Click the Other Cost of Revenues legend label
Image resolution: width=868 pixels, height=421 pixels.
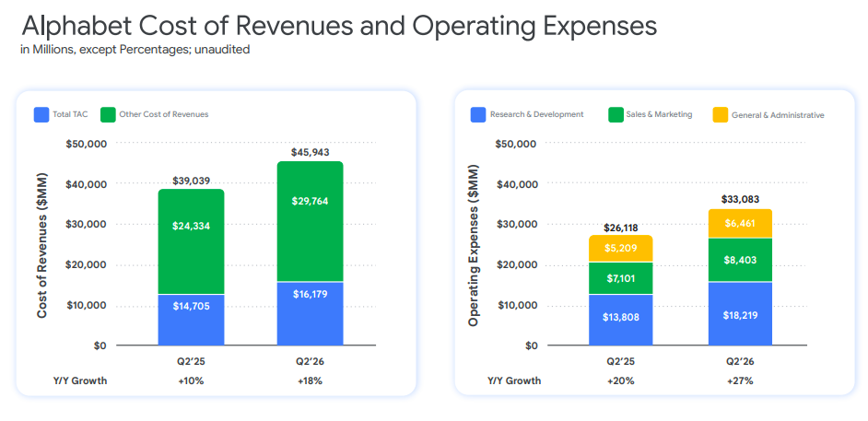[164, 114]
